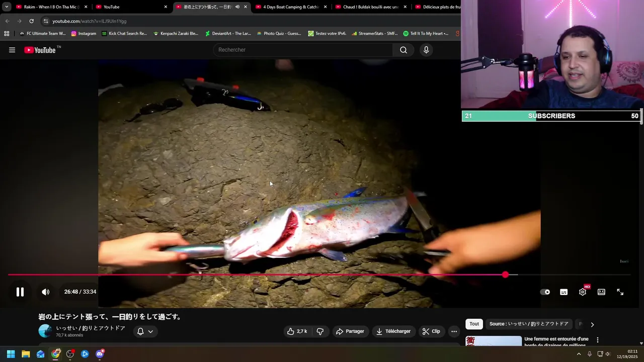Switch to the plain YouTube browser tab
Image resolution: width=644 pixels, height=362 pixels.
[131, 7]
